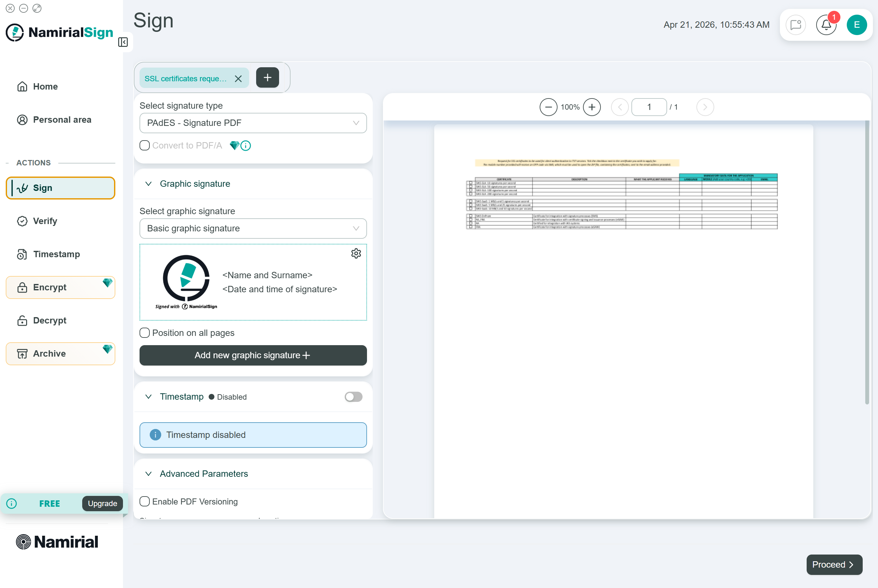Check Enable PDF Versioning
This screenshot has height=588, width=878.
145,501
